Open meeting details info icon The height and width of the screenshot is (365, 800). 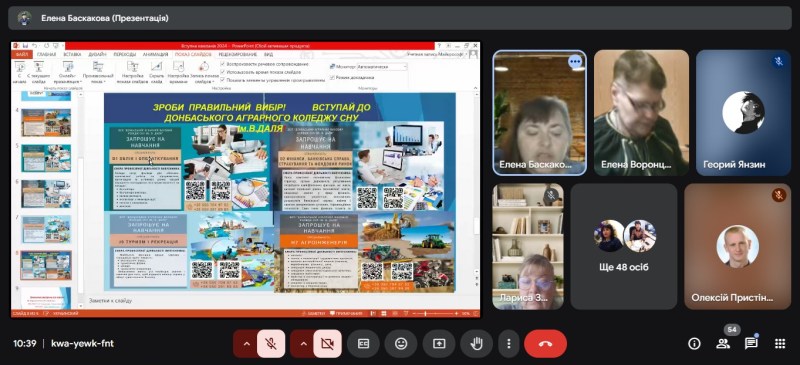tap(694, 344)
